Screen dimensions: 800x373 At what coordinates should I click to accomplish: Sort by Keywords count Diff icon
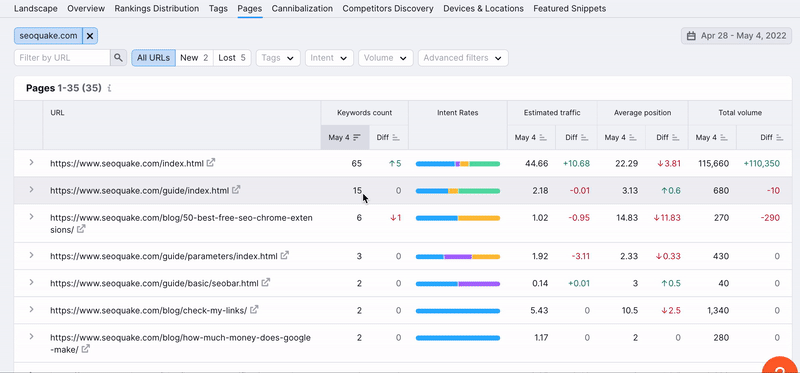396,138
